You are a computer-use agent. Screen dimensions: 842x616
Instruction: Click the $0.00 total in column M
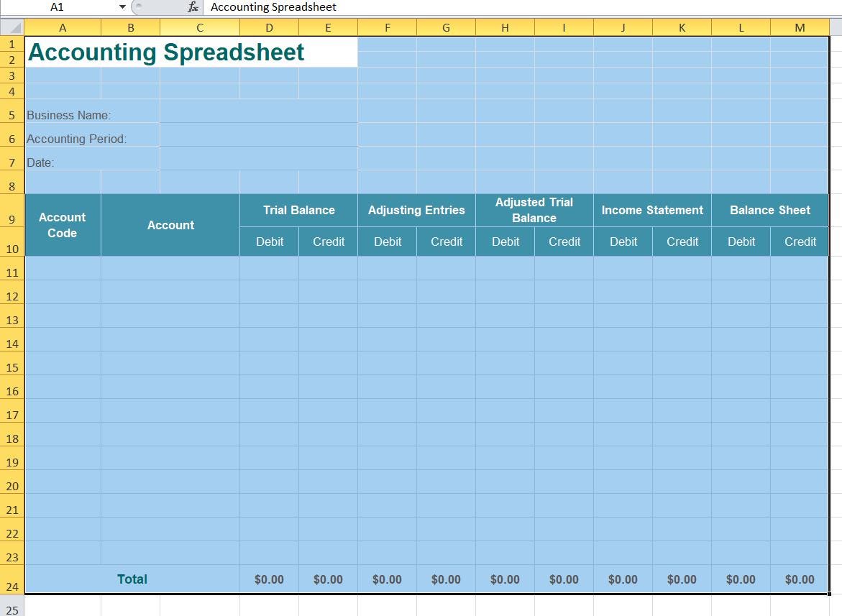pos(800,579)
